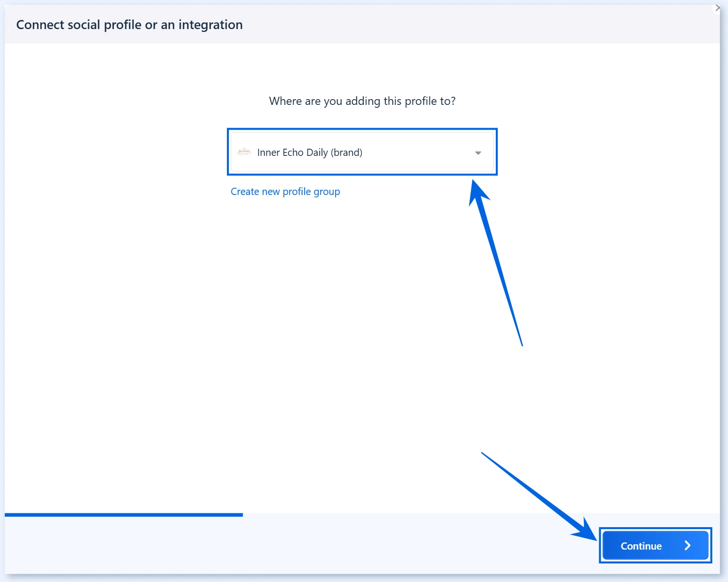Viewport: 728px width, 582px height.
Task: Click the filled blue progress bar segment
Action: [x=124, y=515]
